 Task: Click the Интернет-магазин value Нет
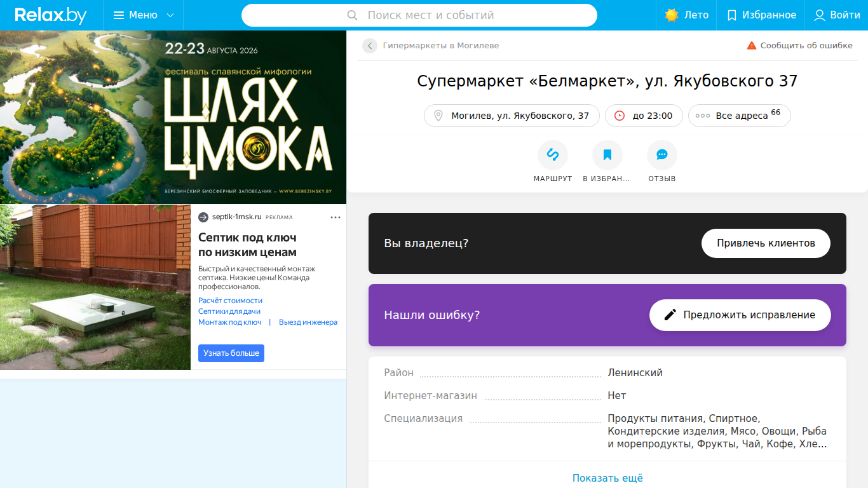[x=617, y=396]
